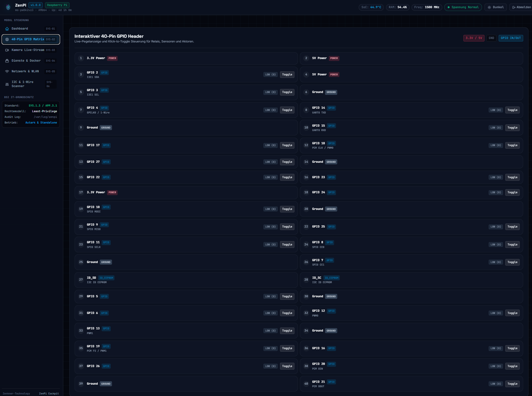
Task: Click the Kamera Live-Stream camera icon
Action: coord(7,50)
